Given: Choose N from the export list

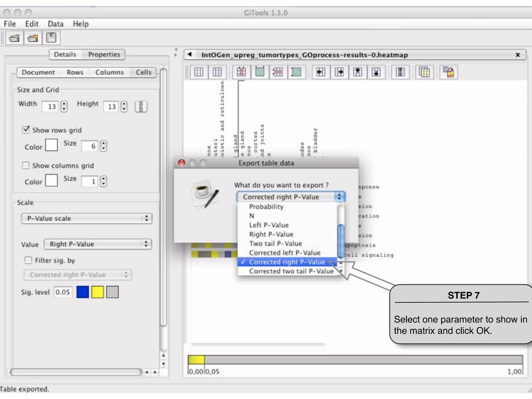Looking at the screenshot, I should (287, 216).
